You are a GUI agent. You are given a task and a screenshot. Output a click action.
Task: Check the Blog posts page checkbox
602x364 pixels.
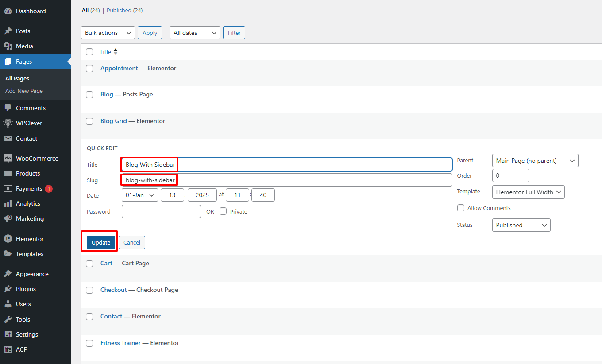[x=89, y=95]
